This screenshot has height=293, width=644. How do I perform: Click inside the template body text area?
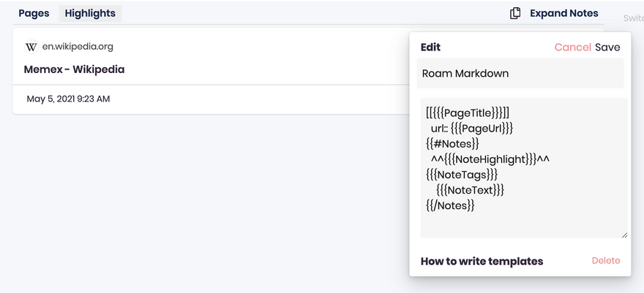[x=524, y=167]
